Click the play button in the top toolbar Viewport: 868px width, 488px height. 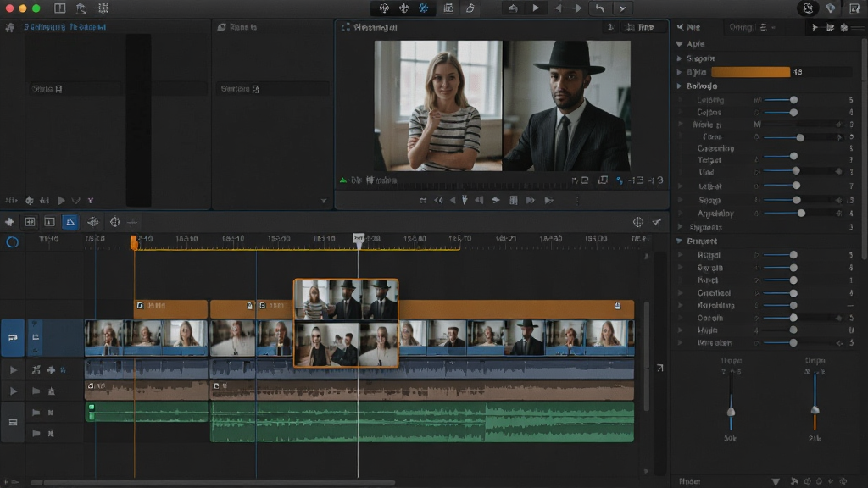pyautogui.click(x=536, y=8)
